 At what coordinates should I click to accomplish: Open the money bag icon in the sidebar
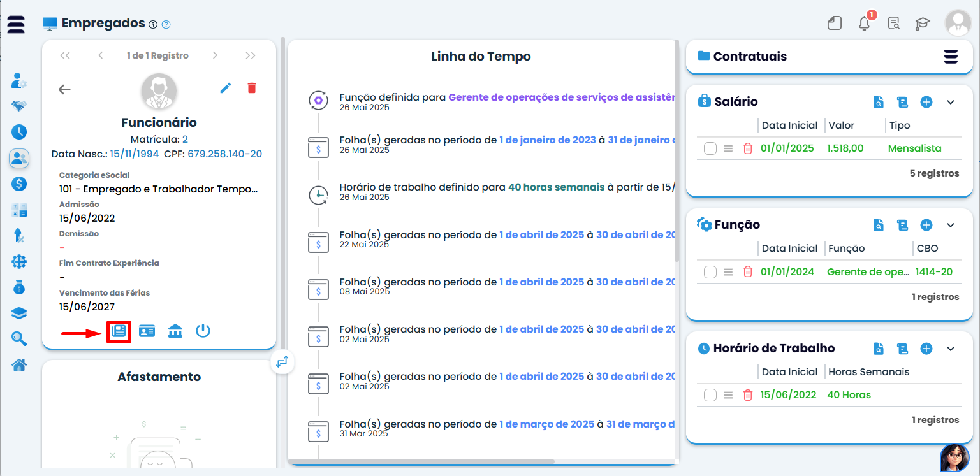19,287
